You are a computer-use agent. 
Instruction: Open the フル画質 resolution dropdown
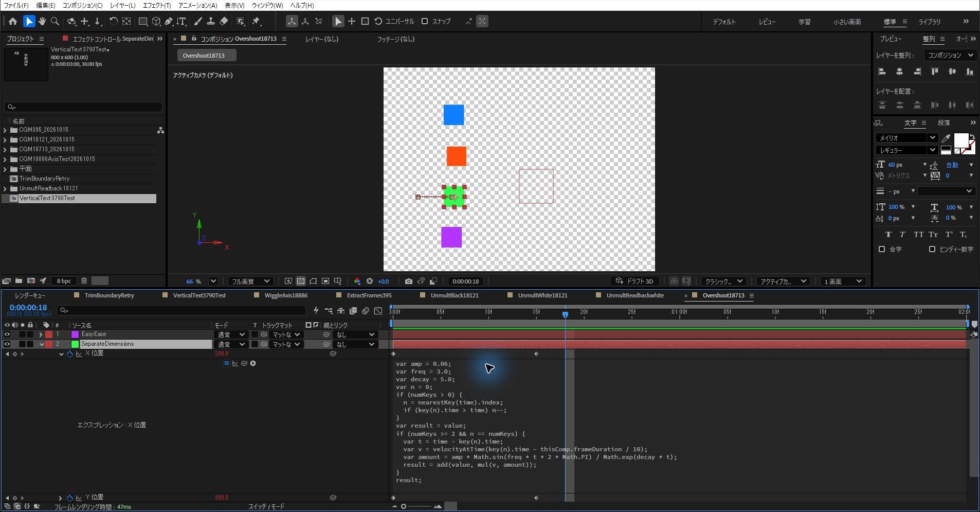tap(250, 281)
